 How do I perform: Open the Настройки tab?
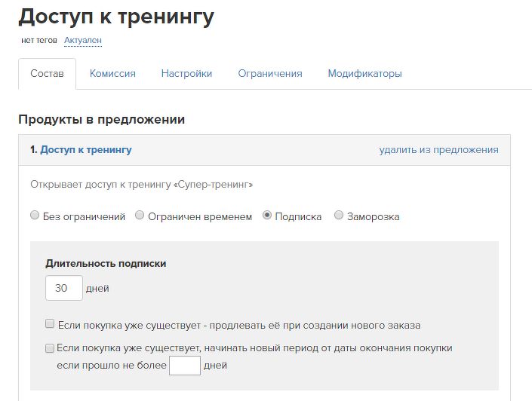coord(186,74)
